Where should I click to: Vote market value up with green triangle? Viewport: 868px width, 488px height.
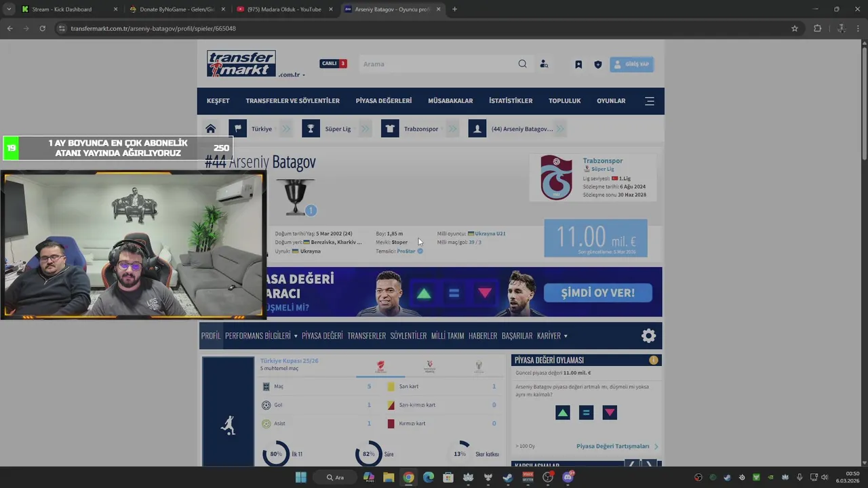[x=563, y=413]
